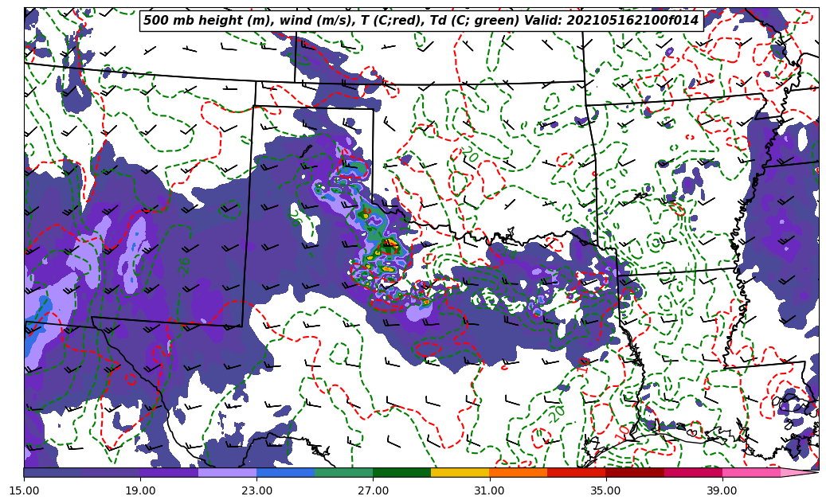Click the 27.00 colorbar tick label
826x504 pixels.
(x=373, y=490)
